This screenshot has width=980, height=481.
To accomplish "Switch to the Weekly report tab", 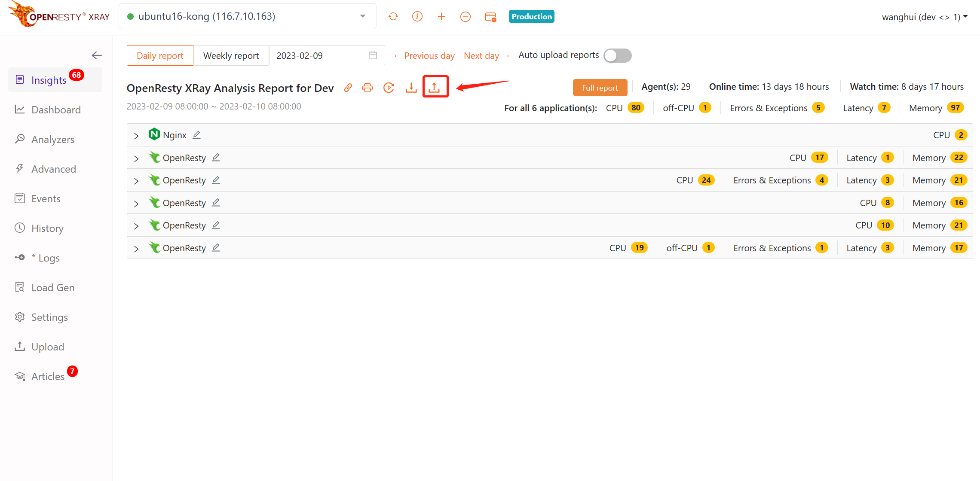I will point(231,55).
